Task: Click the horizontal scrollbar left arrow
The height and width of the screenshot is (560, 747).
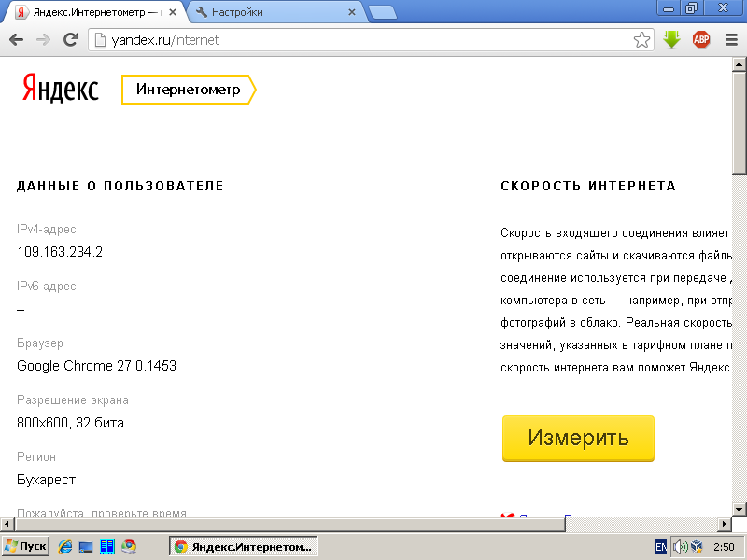Action: pos(7,525)
